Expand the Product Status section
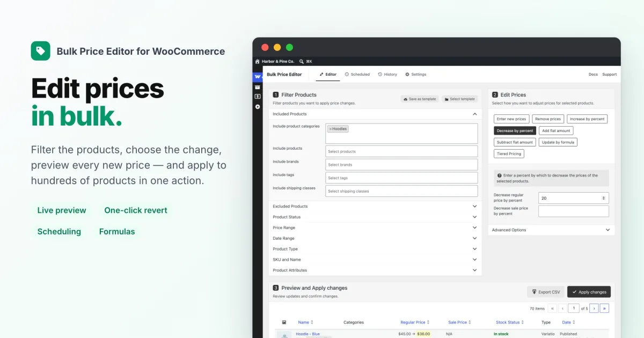Image resolution: width=644 pixels, height=338 pixels. coord(375,217)
